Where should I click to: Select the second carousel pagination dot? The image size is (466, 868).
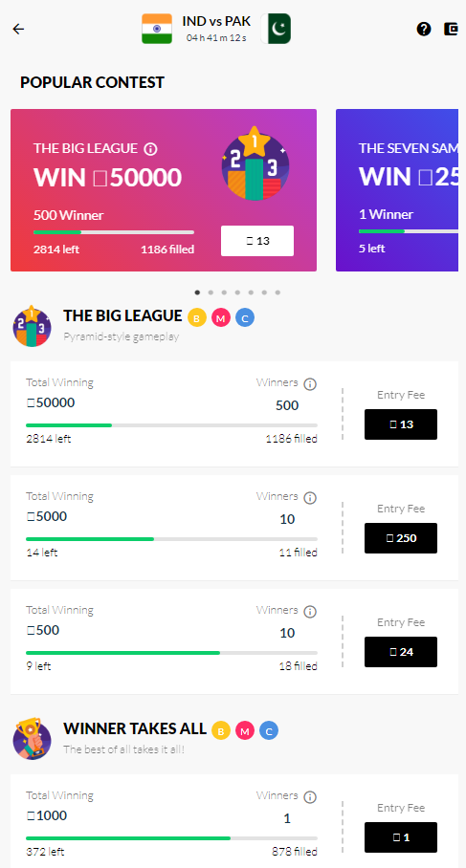click(211, 293)
